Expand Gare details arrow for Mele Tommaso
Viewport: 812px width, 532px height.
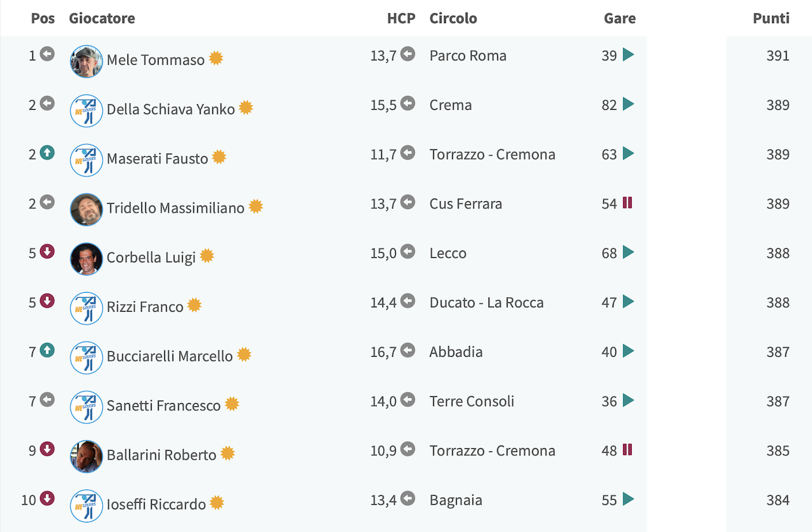coord(628,55)
